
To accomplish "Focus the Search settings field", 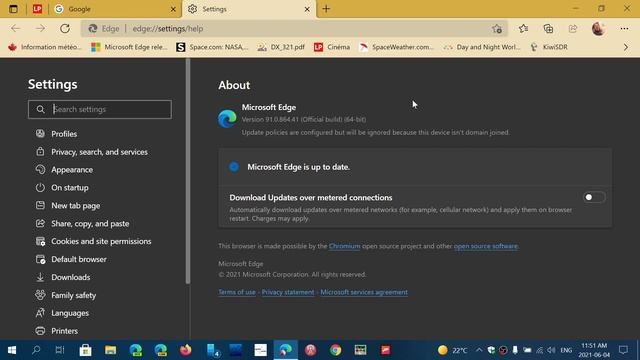I will tap(100, 109).
